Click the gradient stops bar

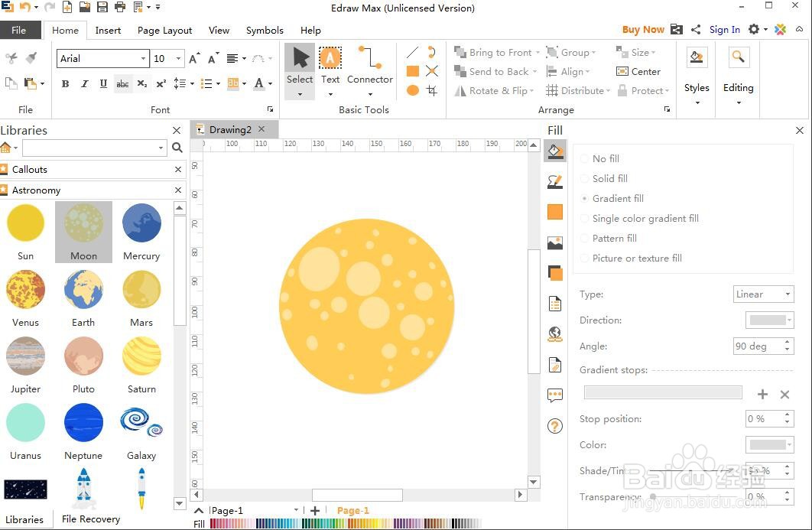(663, 392)
